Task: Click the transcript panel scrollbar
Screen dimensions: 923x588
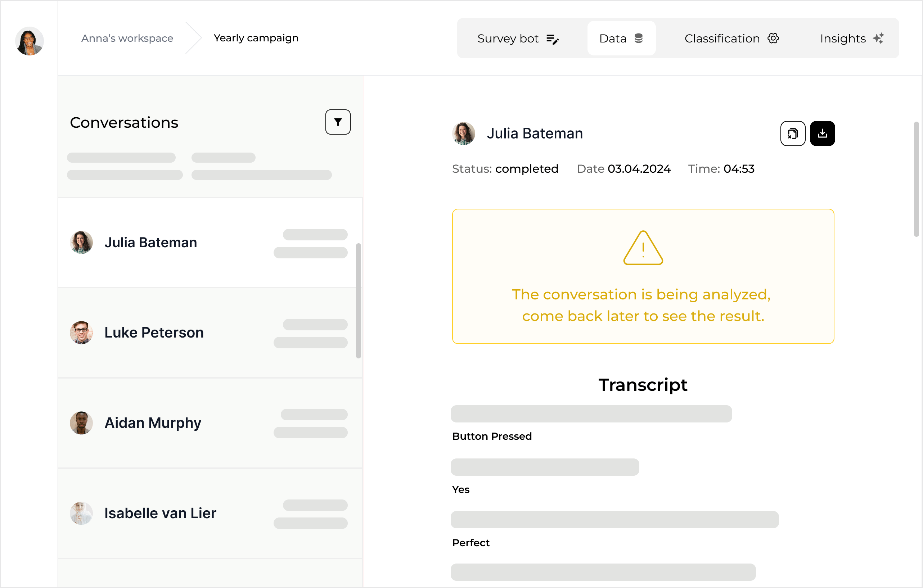Action: click(916, 179)
